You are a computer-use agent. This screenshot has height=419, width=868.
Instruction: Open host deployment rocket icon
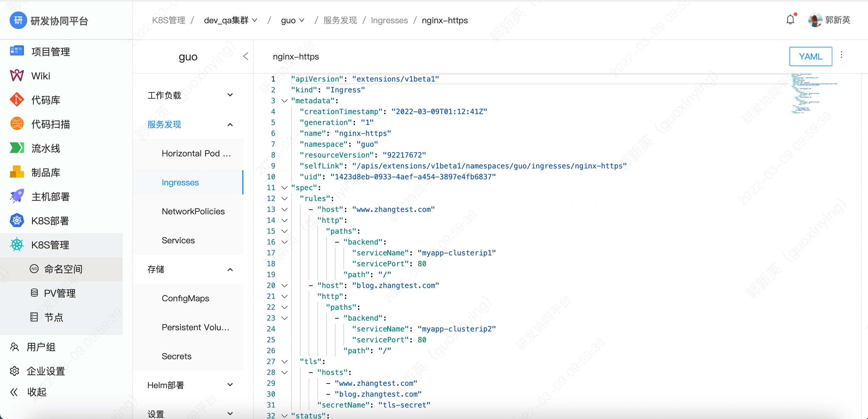tap(17, 196)
